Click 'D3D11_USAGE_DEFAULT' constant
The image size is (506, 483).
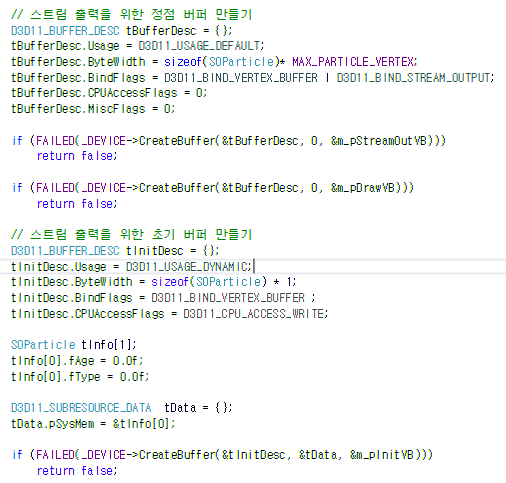199,46
